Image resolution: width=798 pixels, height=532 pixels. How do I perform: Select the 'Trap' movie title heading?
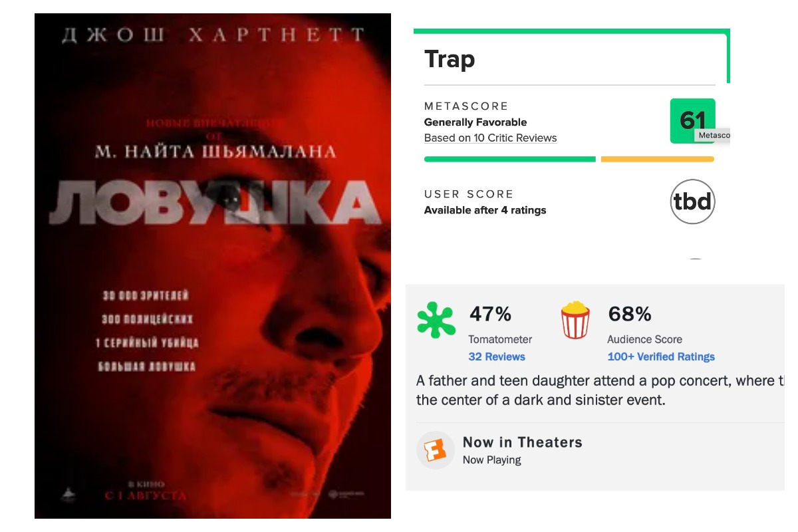[x=450, y=59]
